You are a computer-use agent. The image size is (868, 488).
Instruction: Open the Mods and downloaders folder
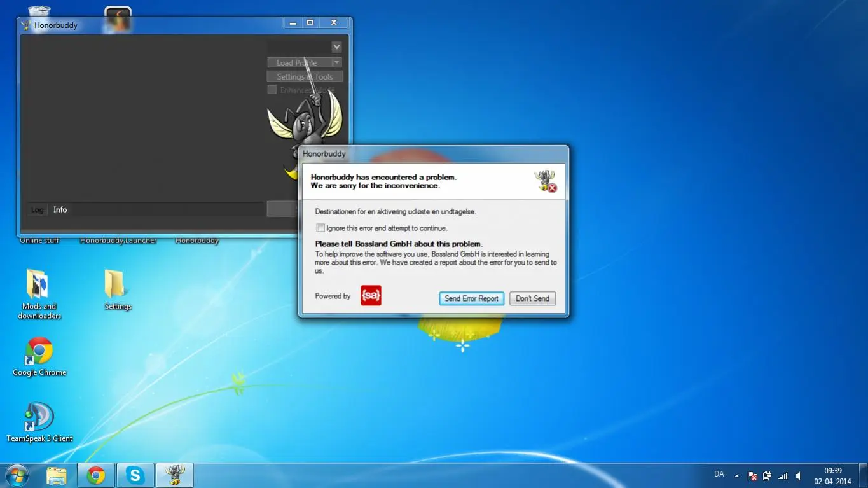39,293
